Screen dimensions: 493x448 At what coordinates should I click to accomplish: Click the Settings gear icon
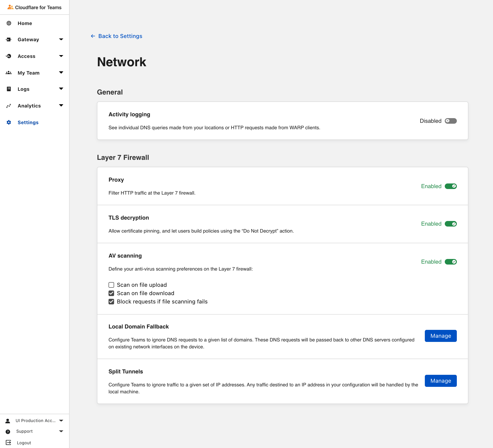click(9, 122)
